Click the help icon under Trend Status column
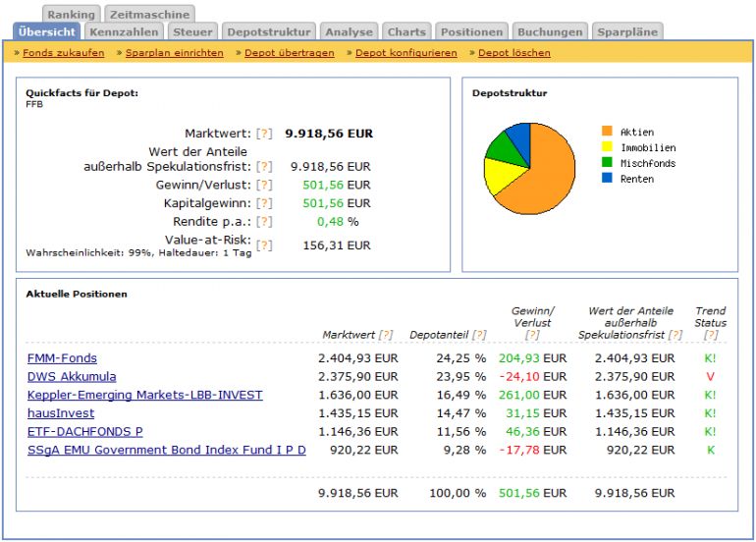Image resolution: width=756 pixels, height=542 pixels. (710, 336)
